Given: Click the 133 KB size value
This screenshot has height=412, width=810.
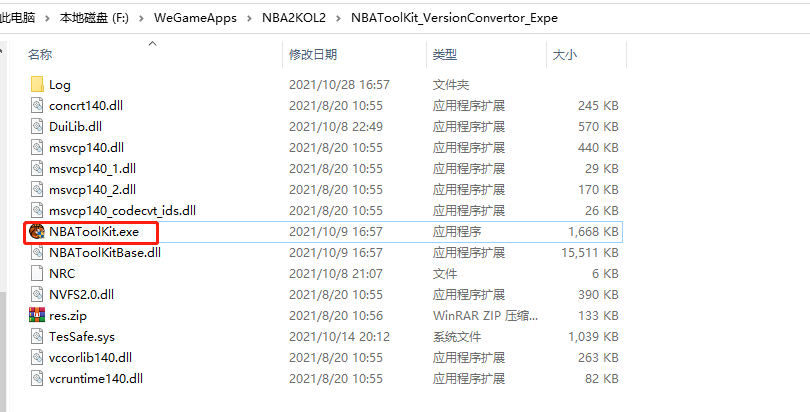Looking at the screenshot, I should pos(598,315).
